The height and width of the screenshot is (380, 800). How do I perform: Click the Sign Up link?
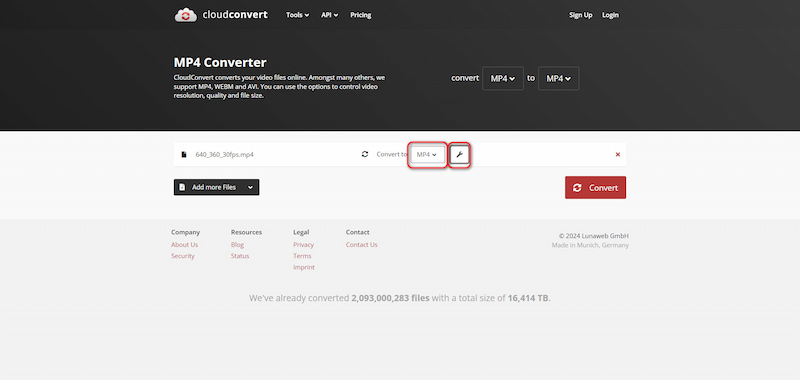click(581, 15)
